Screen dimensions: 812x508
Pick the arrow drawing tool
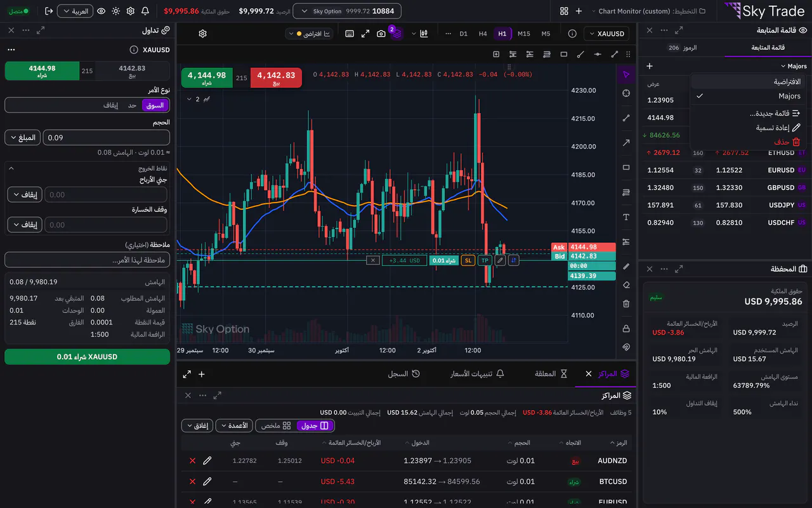pyautogui.click(x=626, y=143)
